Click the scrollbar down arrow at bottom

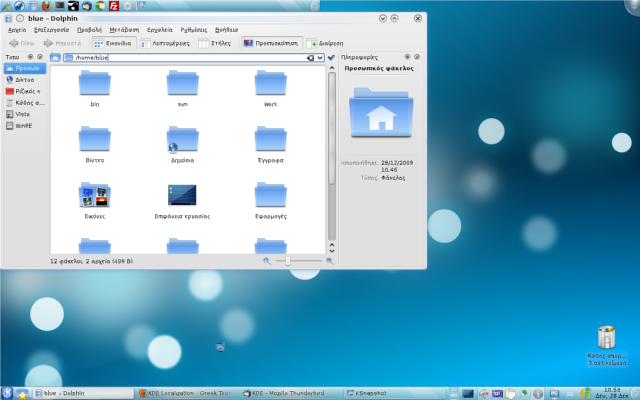332,251
